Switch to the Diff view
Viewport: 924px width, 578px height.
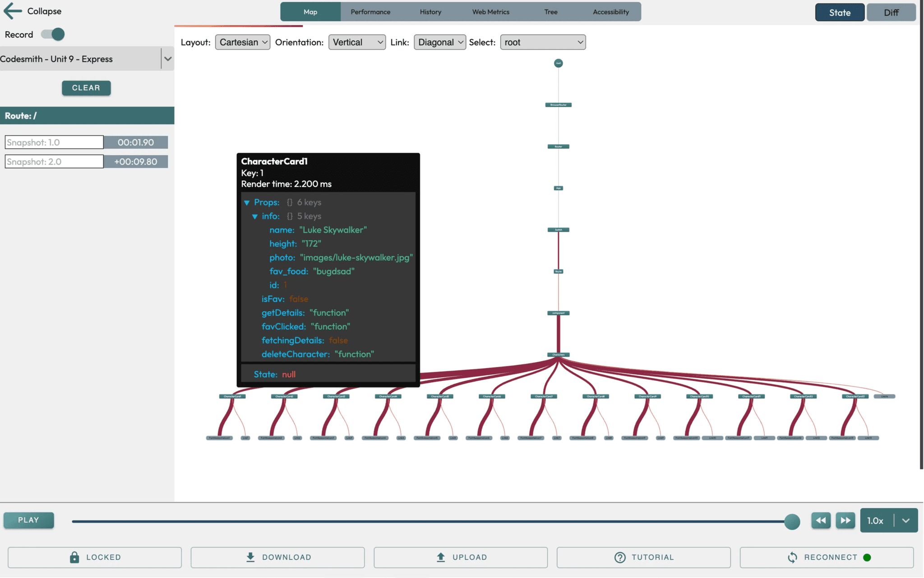coord(891,12)
